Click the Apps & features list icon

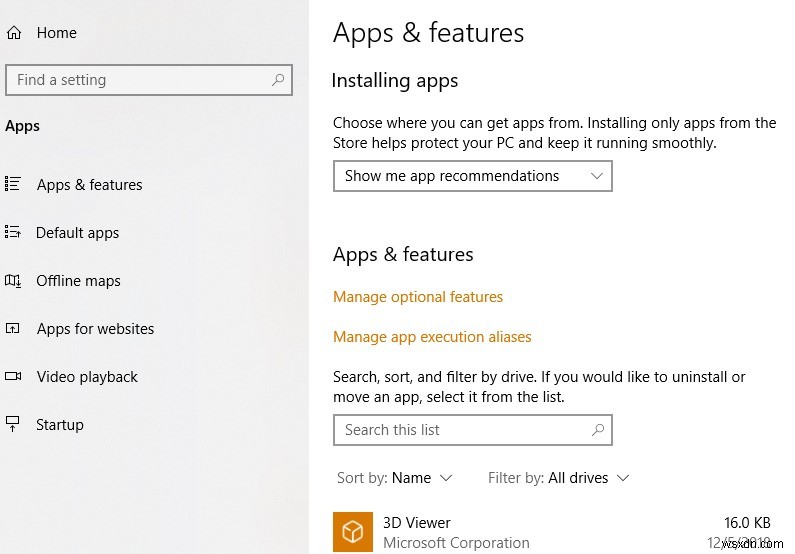(13, 183)
